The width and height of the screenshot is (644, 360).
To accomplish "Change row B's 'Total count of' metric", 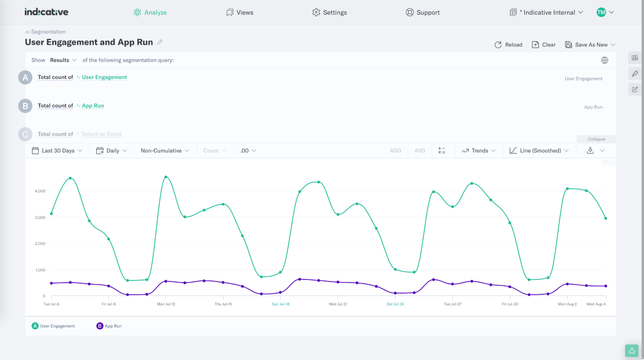I will click(x=55, y=105).
